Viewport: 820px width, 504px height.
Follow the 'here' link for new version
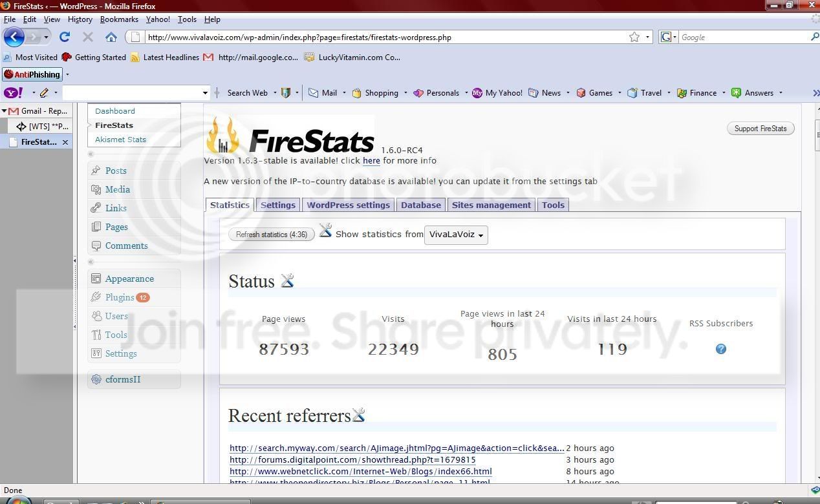click(371, 160)
